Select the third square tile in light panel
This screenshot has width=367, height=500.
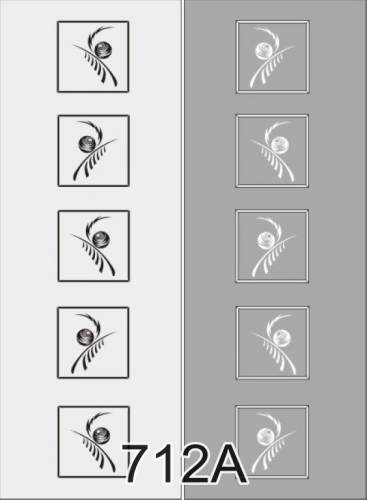pos(94,246)
